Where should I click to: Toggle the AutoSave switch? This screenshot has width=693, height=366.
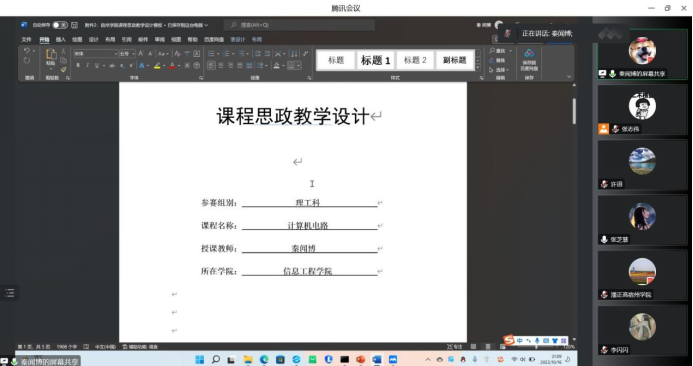click(60, 25)
